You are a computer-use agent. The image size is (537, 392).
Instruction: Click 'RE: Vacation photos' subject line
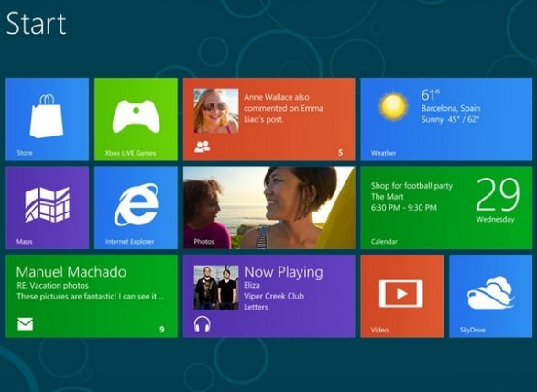pyautogui.click(x=52, y=285)
